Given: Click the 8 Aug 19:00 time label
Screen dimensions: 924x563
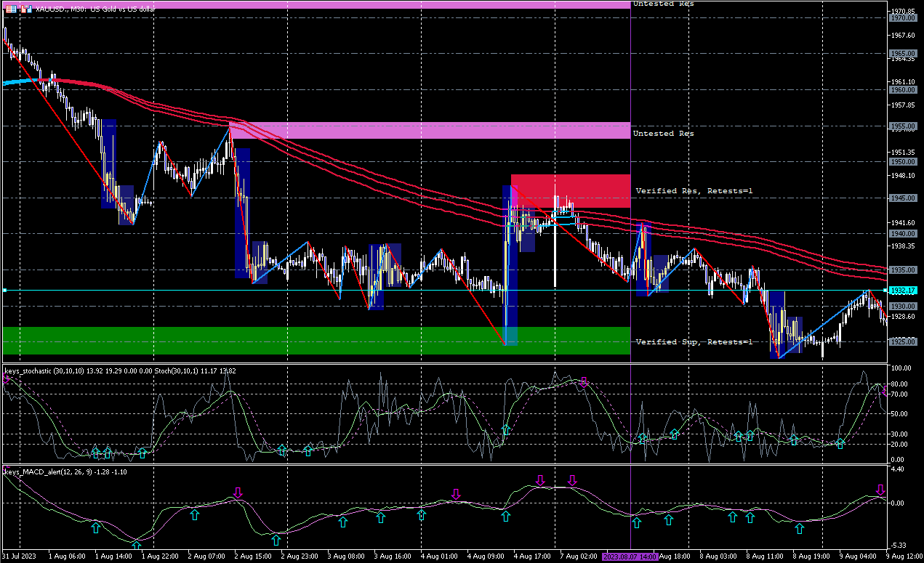Looking at the screenshot, I should (811, 556).
